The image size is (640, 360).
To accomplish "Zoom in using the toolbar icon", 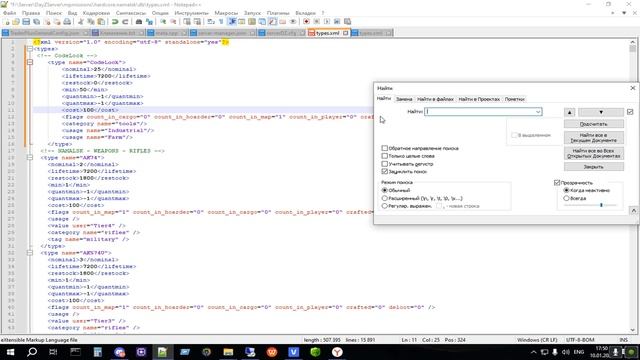I will (x=163, y=22).
